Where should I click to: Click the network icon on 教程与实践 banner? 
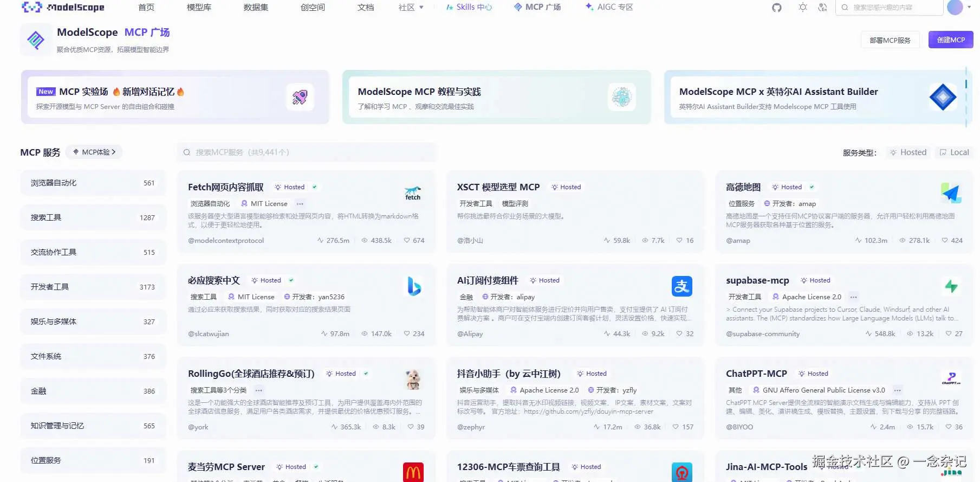(x=621, y=97)
